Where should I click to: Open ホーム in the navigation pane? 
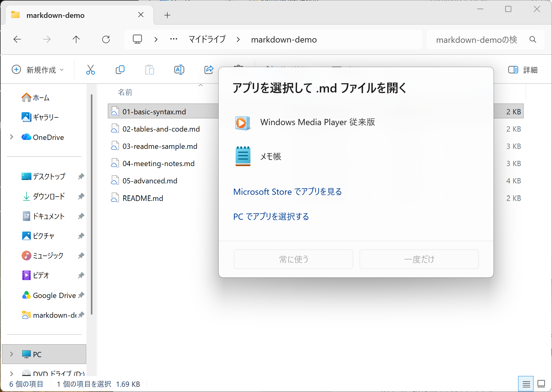pyautogui.click(x=35, y=98)
